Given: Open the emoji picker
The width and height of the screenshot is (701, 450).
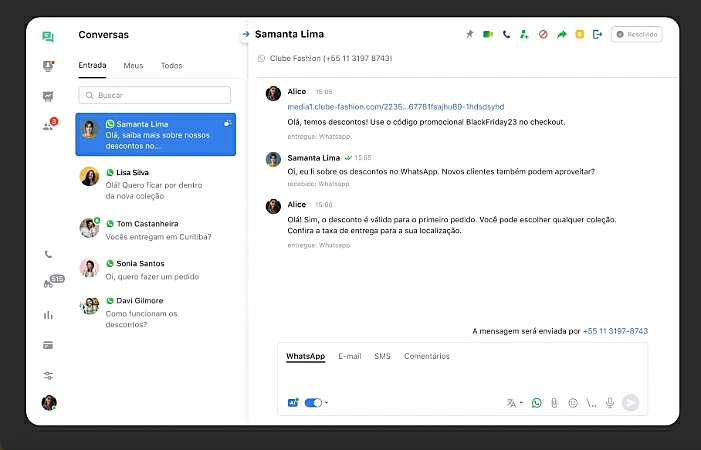Looking at the screenshot, I should 573,403.
